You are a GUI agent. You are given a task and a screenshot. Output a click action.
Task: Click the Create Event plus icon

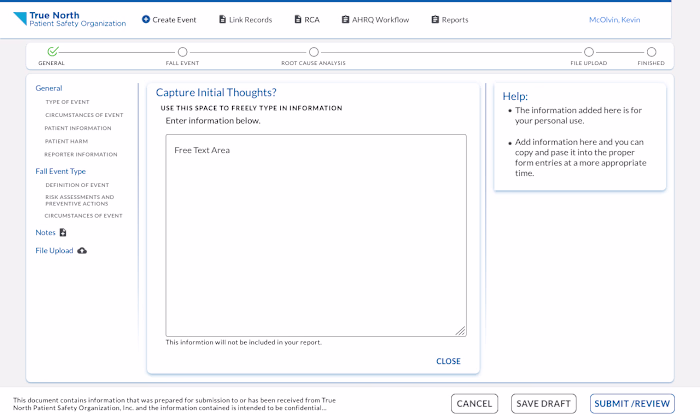[146, 19]
